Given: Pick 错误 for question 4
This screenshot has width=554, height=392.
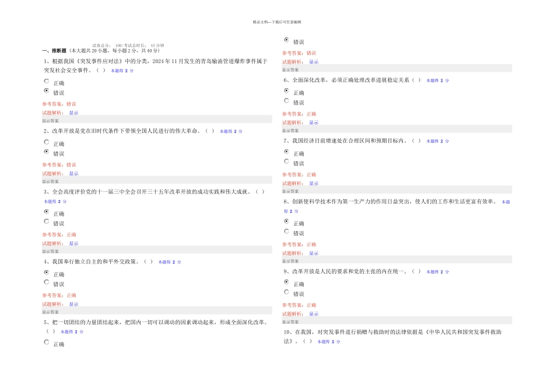Looking at the screenshot, I should pos(46,282).
